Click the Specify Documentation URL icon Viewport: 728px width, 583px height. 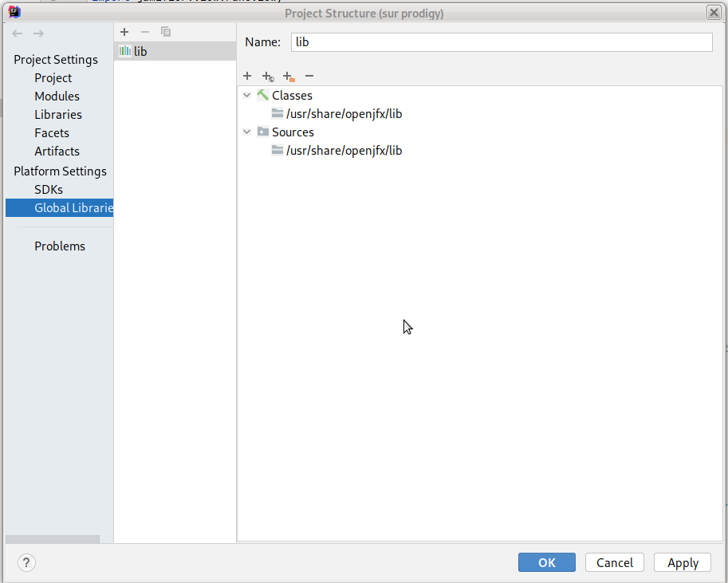pyautogui.click(x=268, y=77)
